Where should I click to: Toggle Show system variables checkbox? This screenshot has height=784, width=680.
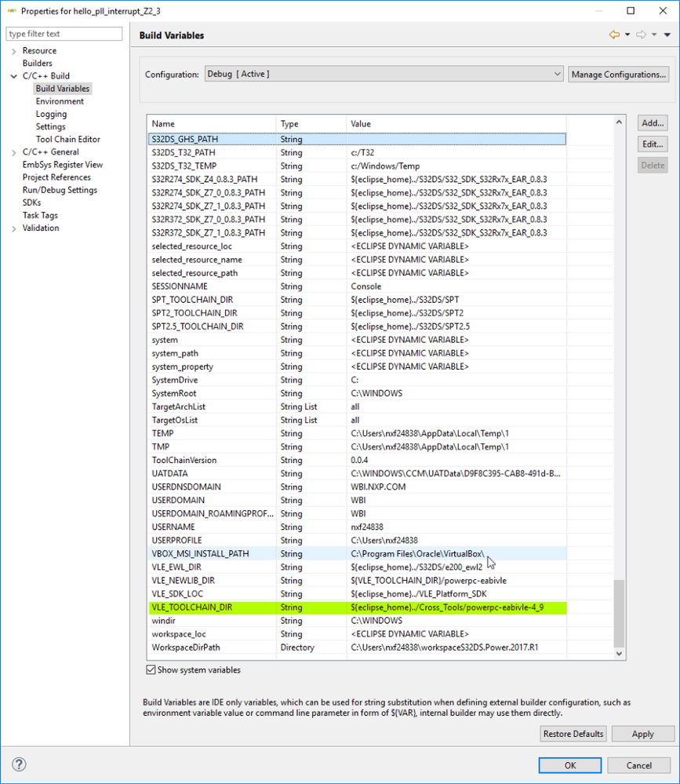(x=151, y=669)
